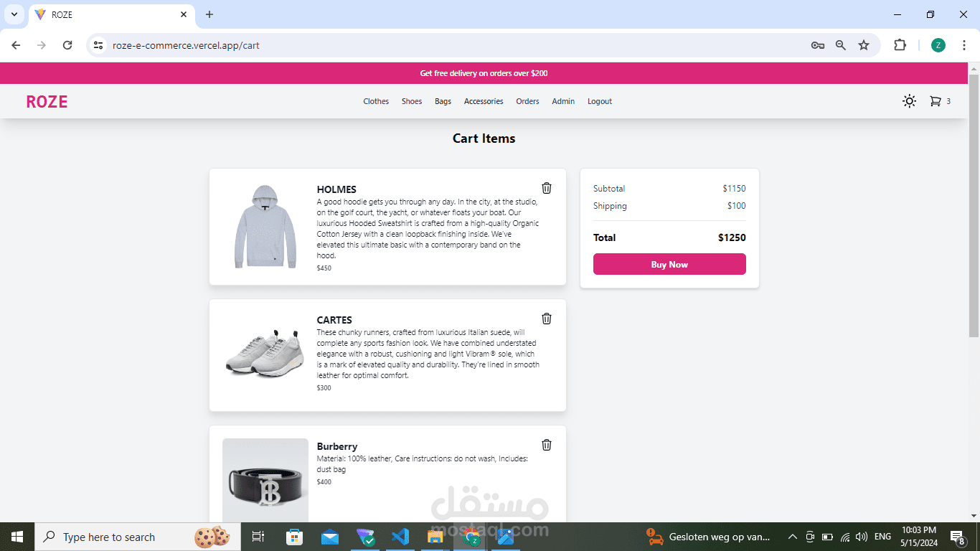The width and height of the screenshot is (980, 551).
Task: Click the Subtotal amount $1150
Action: pos(734,189)
